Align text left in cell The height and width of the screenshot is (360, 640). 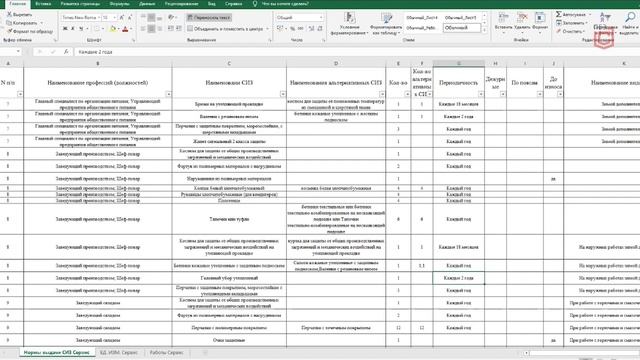tap(143, 29)
